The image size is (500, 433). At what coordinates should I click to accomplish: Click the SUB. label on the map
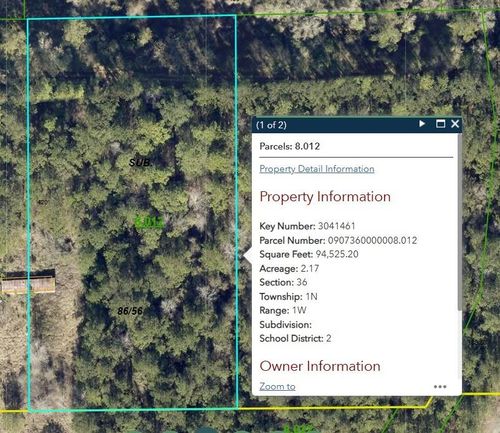(140, 163)
